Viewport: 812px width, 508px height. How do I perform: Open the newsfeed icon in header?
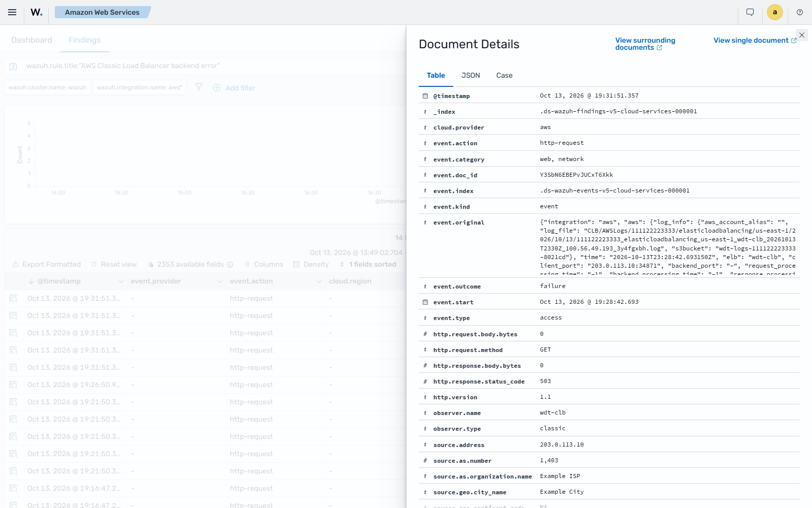pos(750,12)
